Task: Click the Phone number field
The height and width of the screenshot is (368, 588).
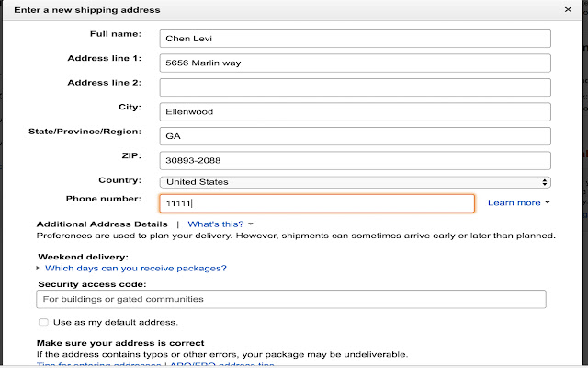Action: (317, 203)
